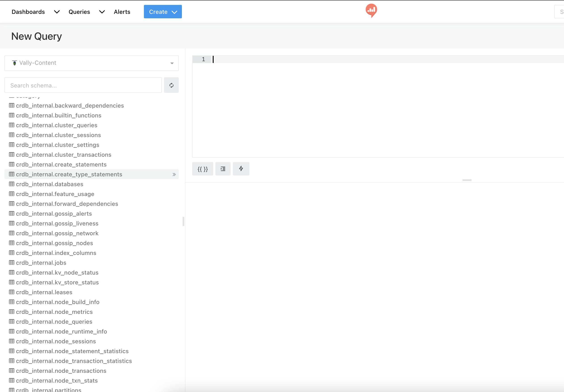
Task: Click the table icon beside crdb_internal.jobs
Action: (x=12, y=262)
